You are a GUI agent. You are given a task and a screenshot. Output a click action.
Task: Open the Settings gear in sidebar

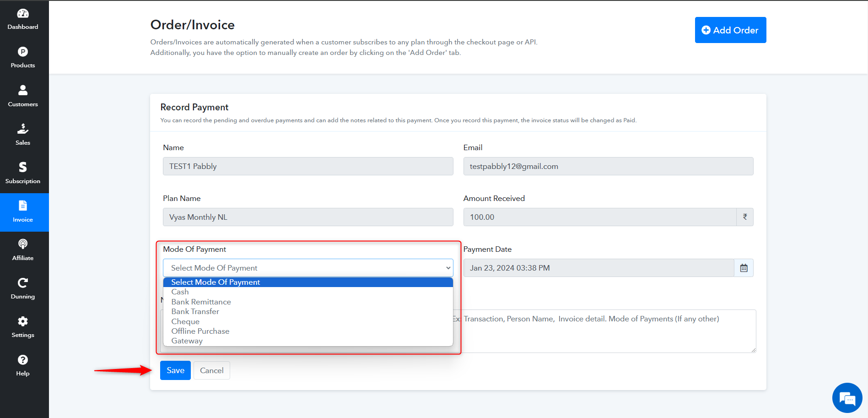pyautogui.click(x=23, y=321)
